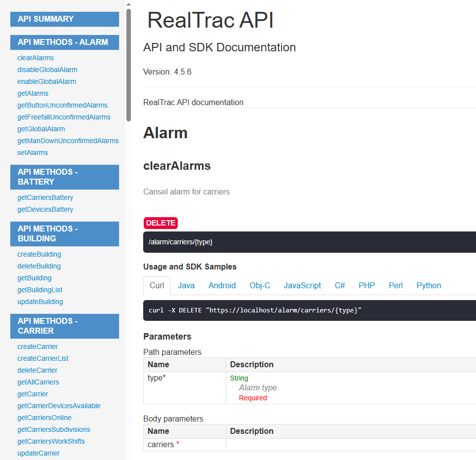Show the Android code example
This screenshot has height=460, width=476.
tap(222, 285)
